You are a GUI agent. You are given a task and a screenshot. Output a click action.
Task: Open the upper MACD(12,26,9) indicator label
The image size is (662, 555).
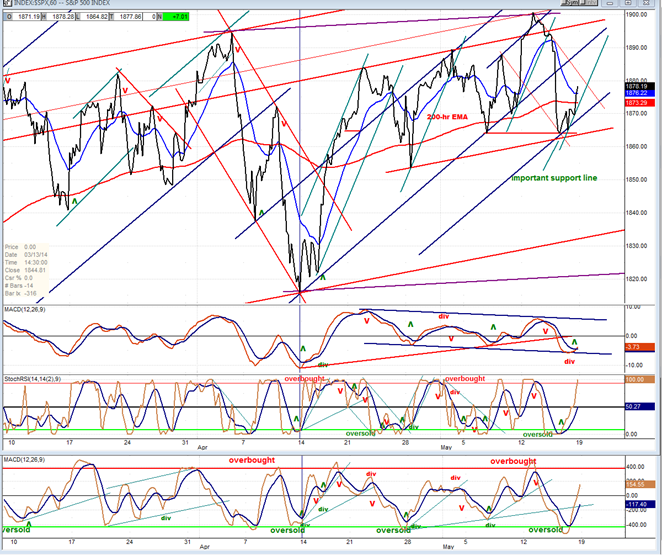point(24,310)
